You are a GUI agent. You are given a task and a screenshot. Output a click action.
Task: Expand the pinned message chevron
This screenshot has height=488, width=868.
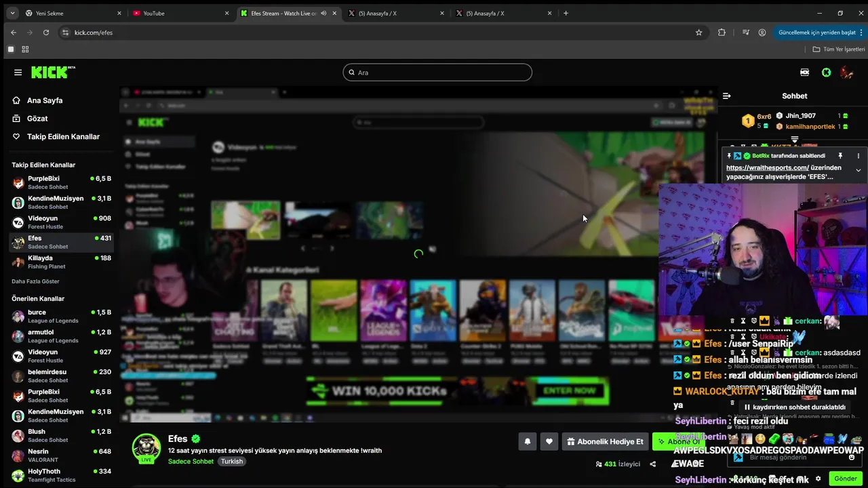click(858, 171)
